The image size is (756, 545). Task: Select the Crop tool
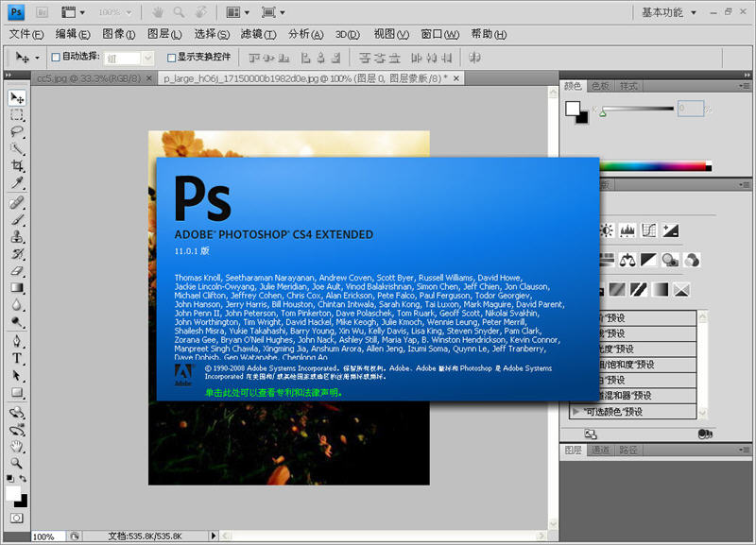(x=17, y=165)
